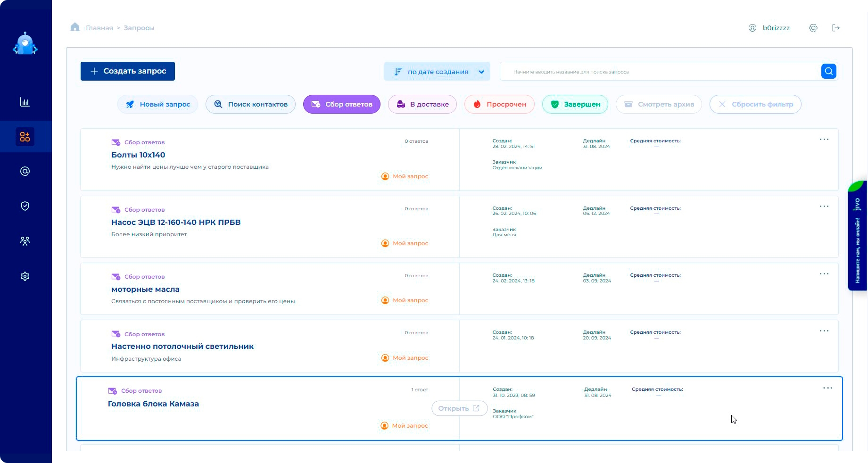Screen dimensions: 868x463
Task: Expand the 'по дате создания' sort dropdown
Action: point(437,72)
